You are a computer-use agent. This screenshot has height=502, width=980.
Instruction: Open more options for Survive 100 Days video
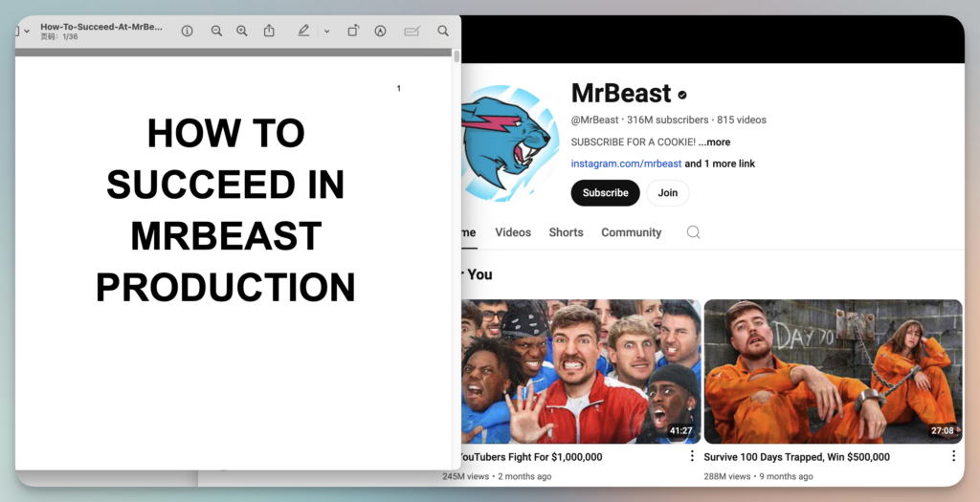click(x=954, y=456)
